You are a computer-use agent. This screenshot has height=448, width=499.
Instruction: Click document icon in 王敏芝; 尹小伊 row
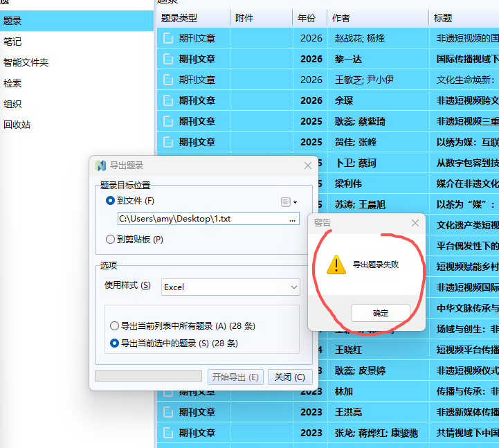168,80
